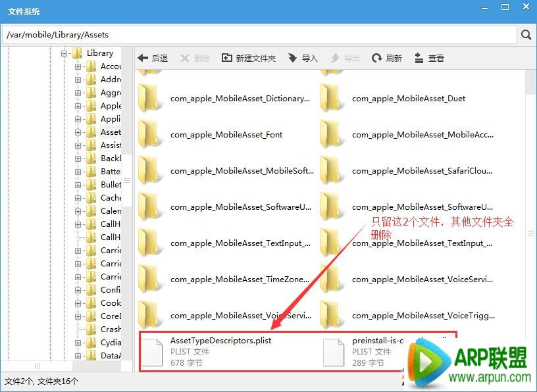Click com_apple_MobileAsset_Font folder name
This screenshot has width=537, height=392.
click(x=226, y=135)
